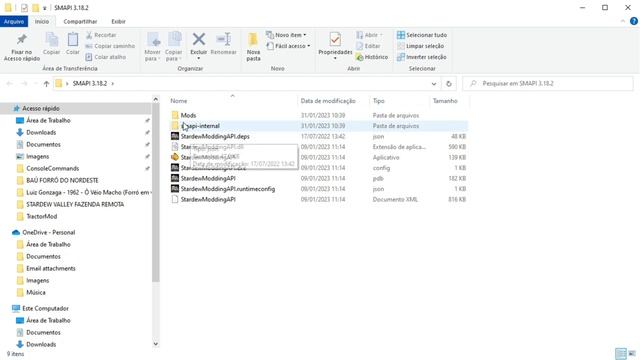Screen dimensions: 640x360
Task: Click the Excluir red X icon
Action: [199, 40]
